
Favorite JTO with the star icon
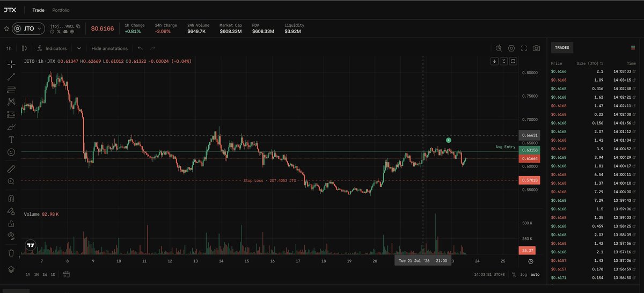pos(6,28)
